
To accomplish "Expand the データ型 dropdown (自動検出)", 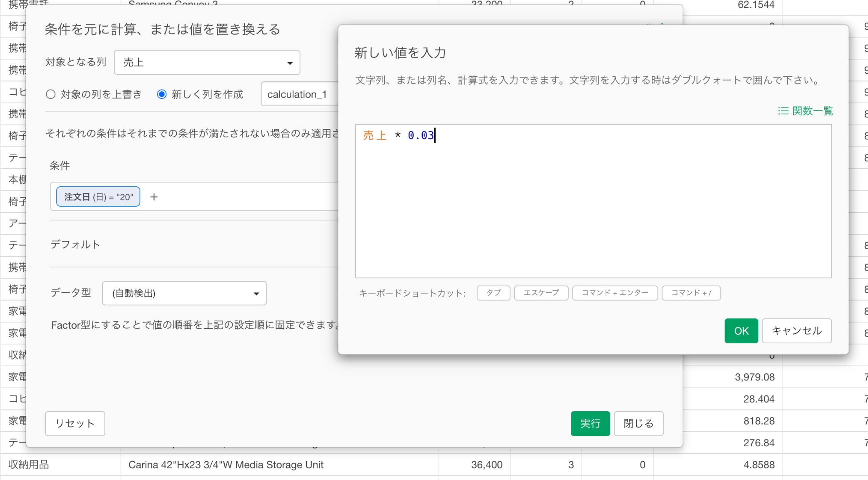I will [x=184, y=293].
